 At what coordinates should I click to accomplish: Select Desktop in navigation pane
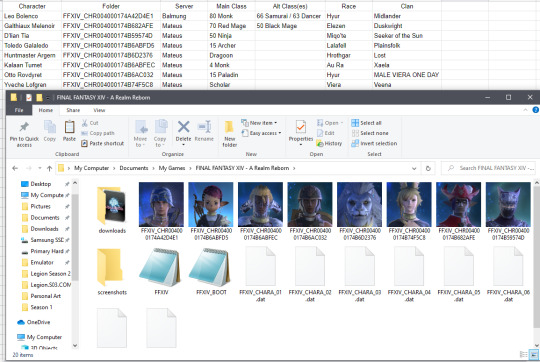(41, 184)
